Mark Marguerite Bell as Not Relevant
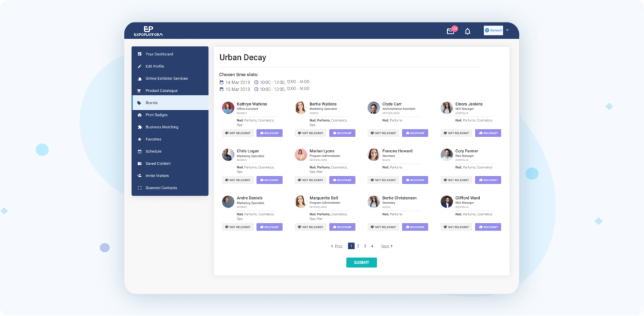Image resolution: width=644 pixels, height=316 pixels. tap(311, 227)
